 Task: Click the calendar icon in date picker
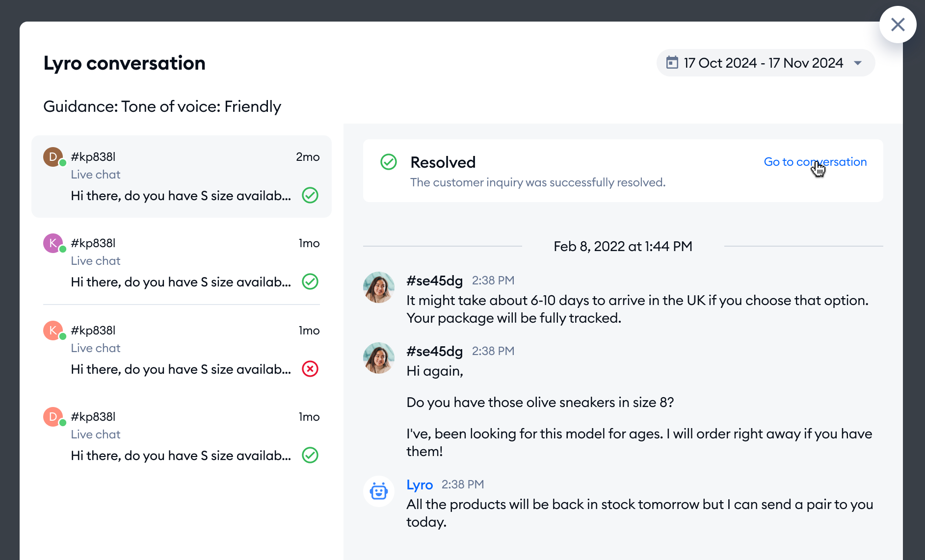[x=672, y=63]
